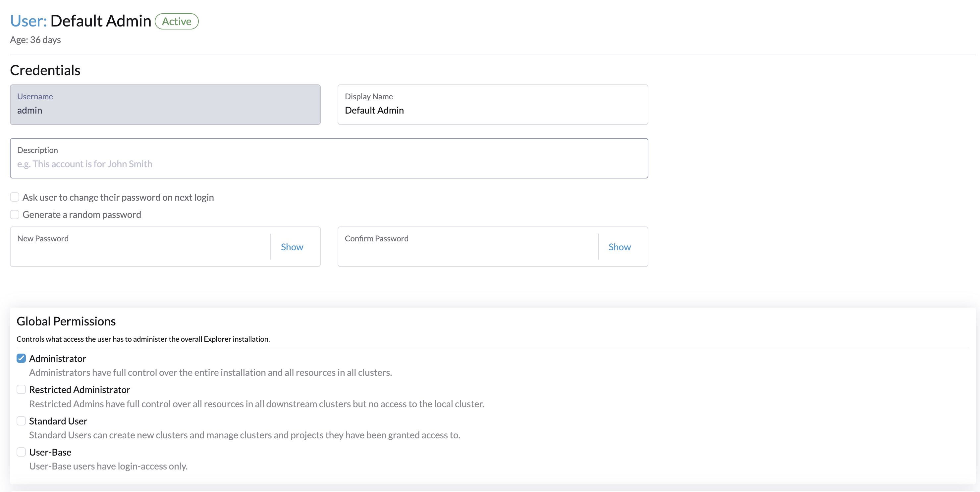The image size is (980, 492).
Task: Open the User: breadcrumb link
Action: coord(28,21)
